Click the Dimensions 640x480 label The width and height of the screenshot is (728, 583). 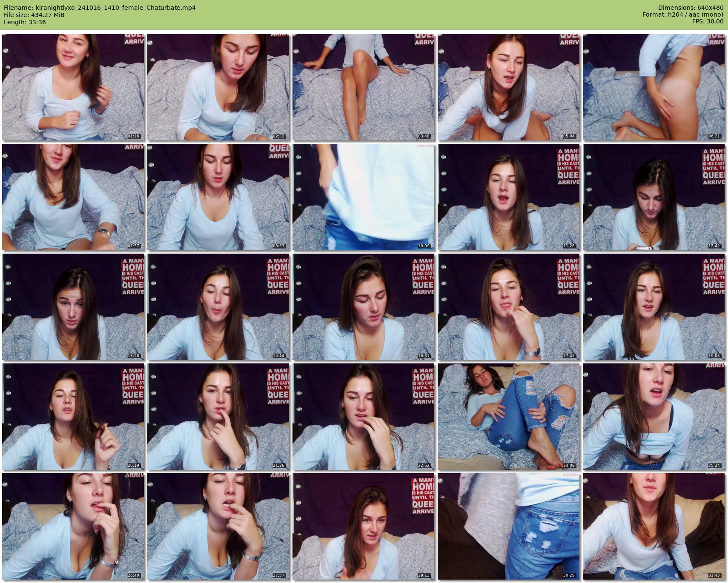[691, 8]
